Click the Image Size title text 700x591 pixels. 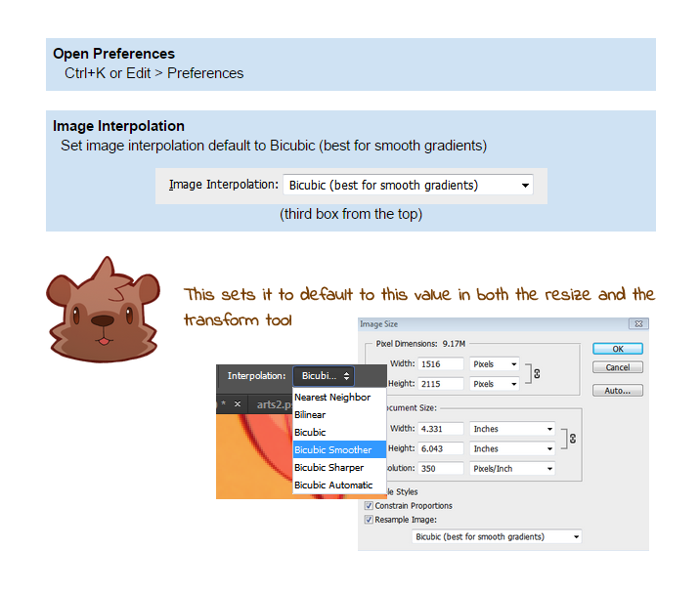[378, 323]
